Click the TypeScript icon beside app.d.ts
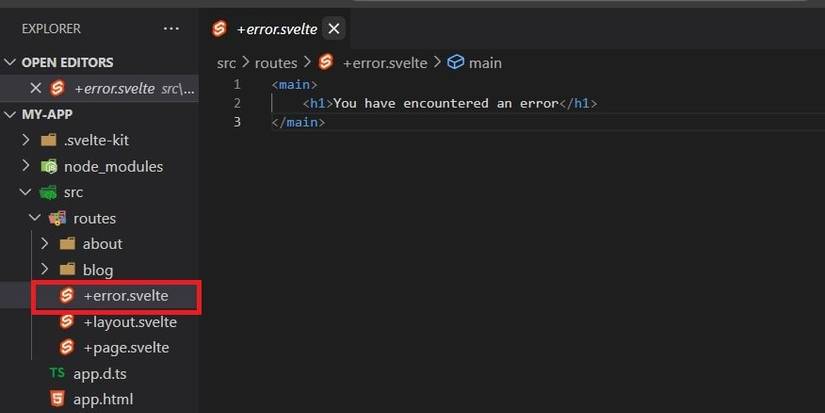Viewport: 825px width, 413px height. (57, 374)
